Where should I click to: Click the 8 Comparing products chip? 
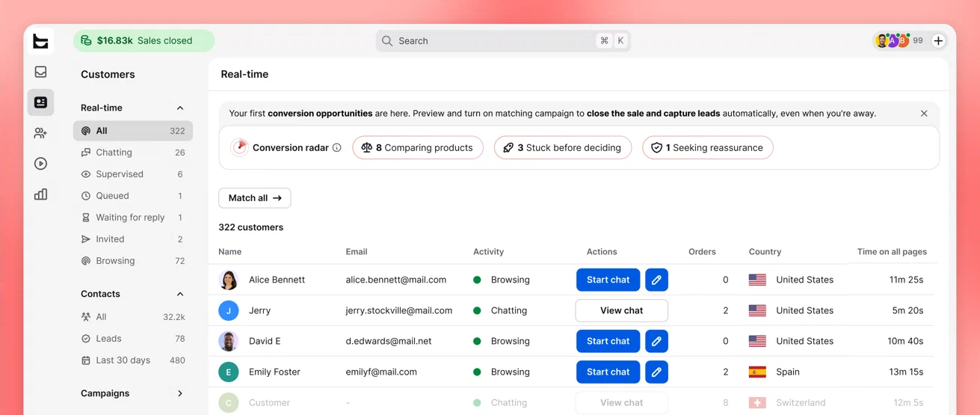coord(417,147)
